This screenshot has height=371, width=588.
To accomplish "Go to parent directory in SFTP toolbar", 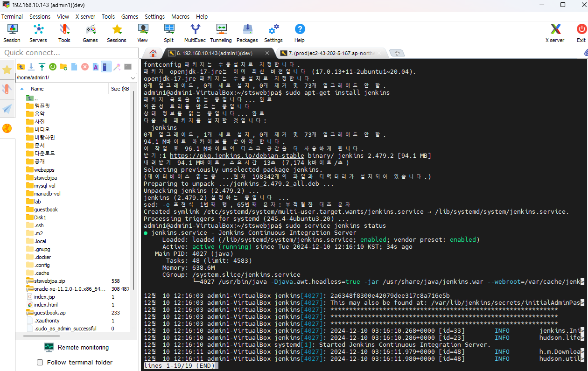I will click(21, 67).
